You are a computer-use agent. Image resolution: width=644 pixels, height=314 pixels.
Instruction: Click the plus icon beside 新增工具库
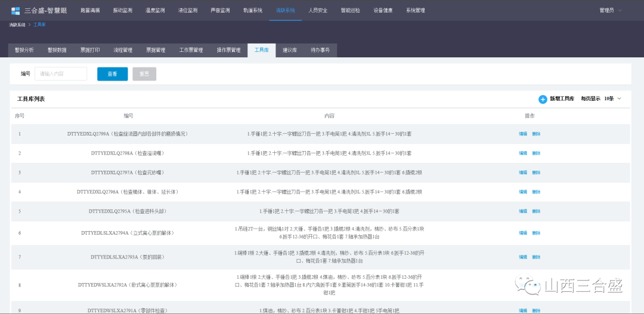click(543, 99)
